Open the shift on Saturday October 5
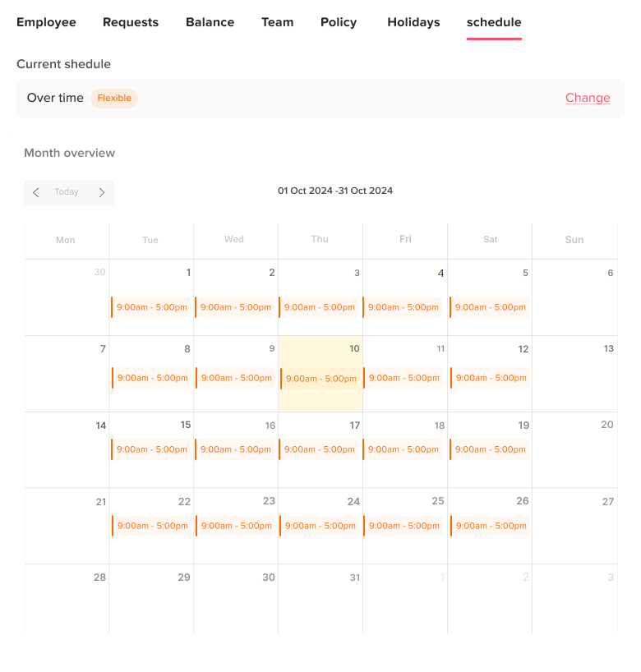Screen dimensions: 641x672 (x=490, y=307)
